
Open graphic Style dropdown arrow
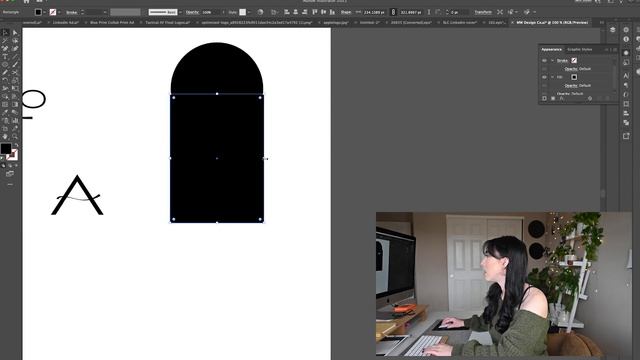[249, 12]
